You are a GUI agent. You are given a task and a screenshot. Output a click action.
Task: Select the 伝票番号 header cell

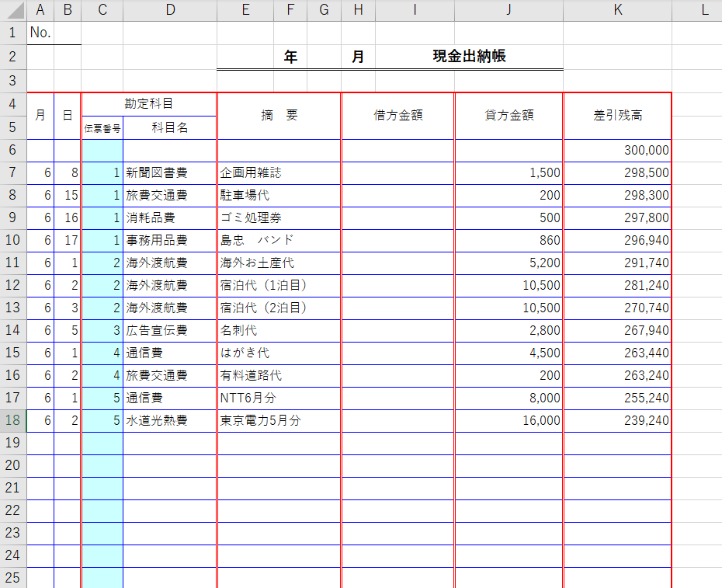coord(102,128)
